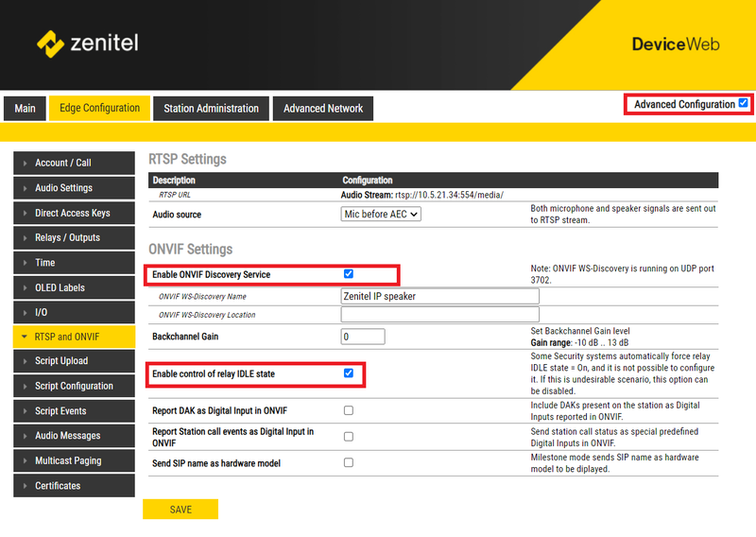Image resolution: width=756 pixels, height=537 pixels.
Task: Open Direct Access Keys in sidebar
Action: (x=74, y=213)
